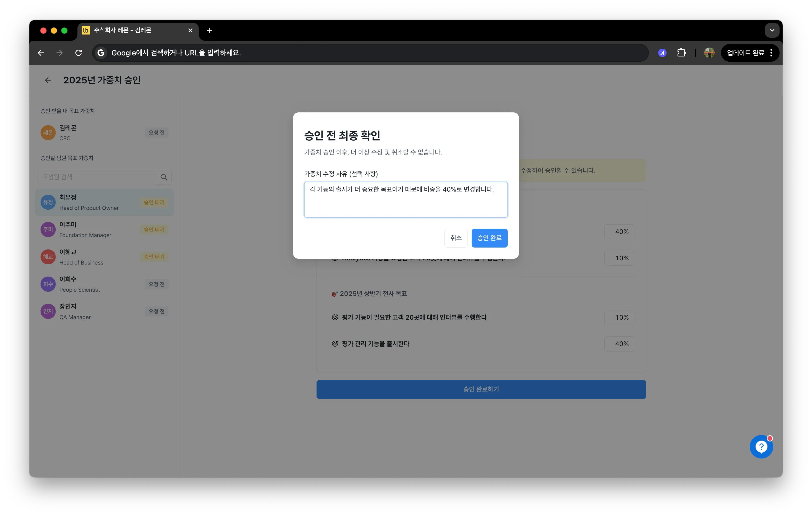The width and height of the screenshot is (812, 516).
Task: Select 이주미 Foundation Manager
Action: [x=104, y=230]
